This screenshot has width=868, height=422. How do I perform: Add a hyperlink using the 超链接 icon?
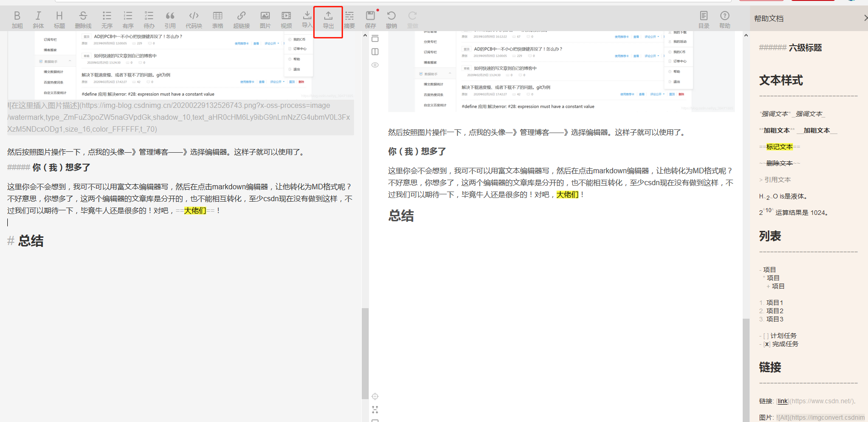(x=241, y=18)
